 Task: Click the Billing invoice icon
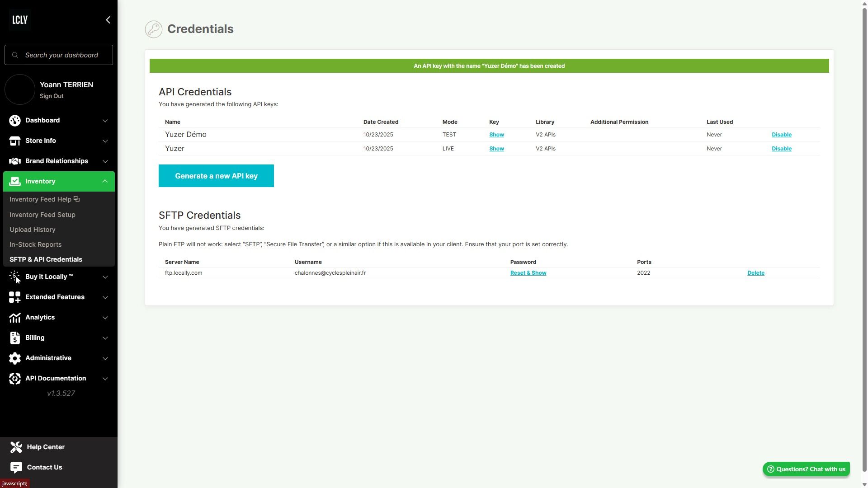click(x=15, y=338)
